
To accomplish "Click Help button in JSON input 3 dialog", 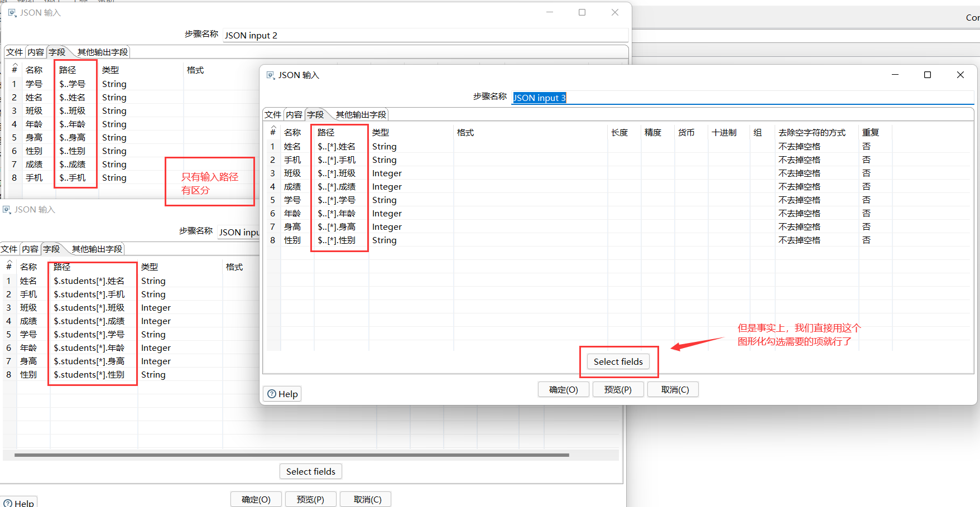I will (282, 394).
